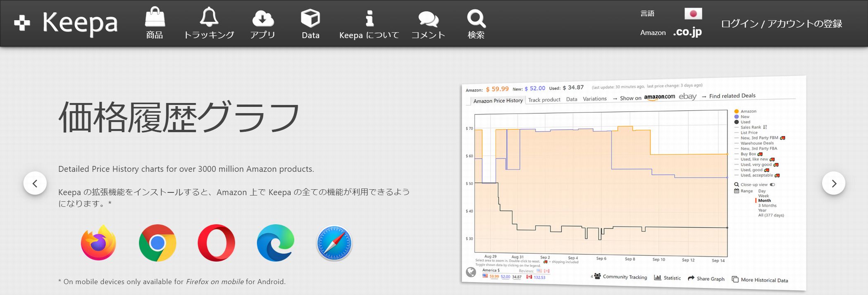Toggle Used, acceptable legend entry
The height and width of the screenshot is (295, 868).
point(757,175)
